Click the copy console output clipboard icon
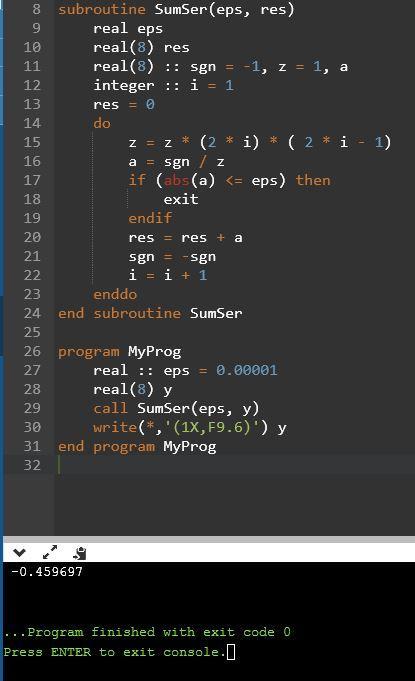The image size is (415, 681). [80, 552]
